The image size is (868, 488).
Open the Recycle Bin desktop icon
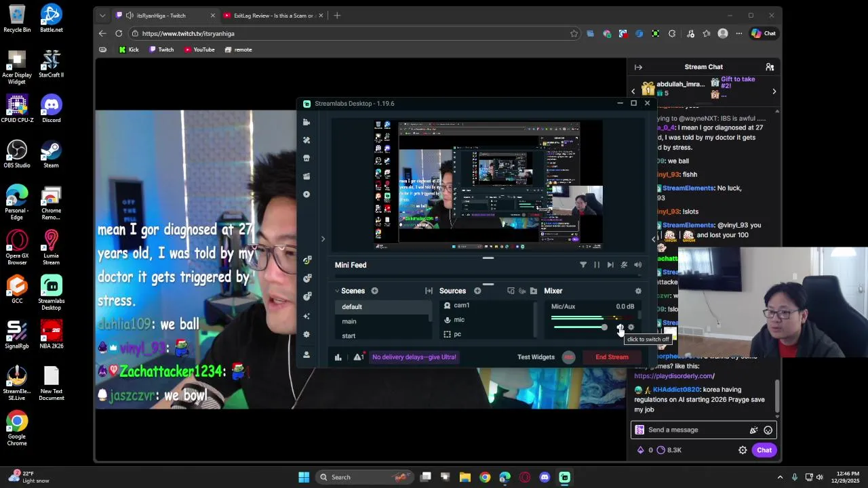pyautogui.click(x=17, y=18)
